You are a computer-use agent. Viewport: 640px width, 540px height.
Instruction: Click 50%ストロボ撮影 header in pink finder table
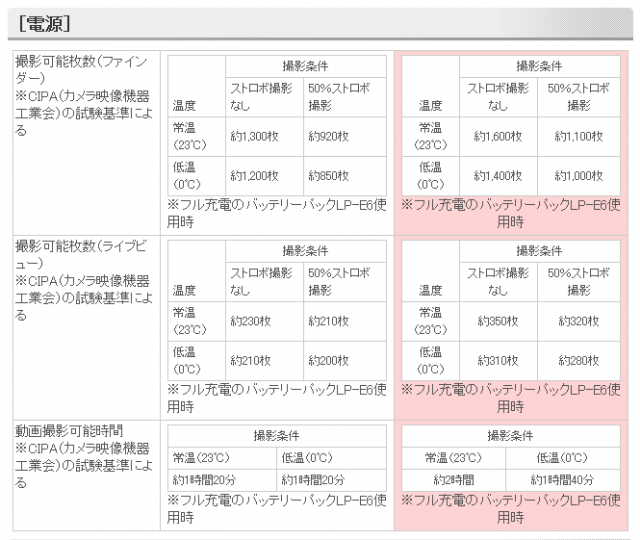point(579,97)
